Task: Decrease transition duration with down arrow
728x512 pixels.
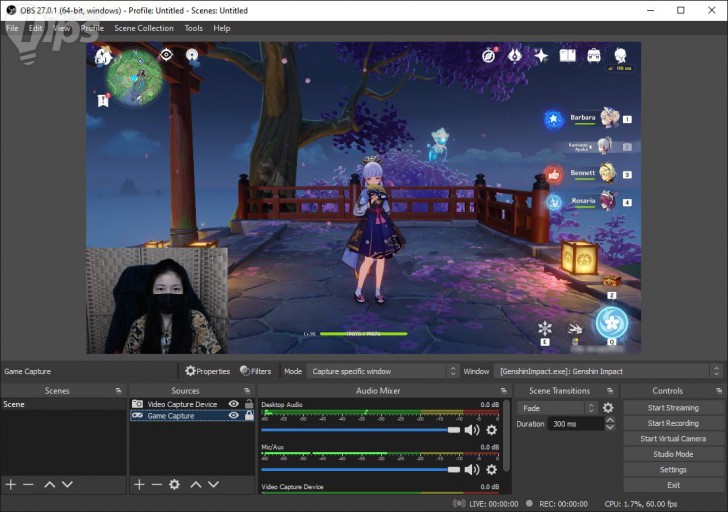Action: click(610, 427)
